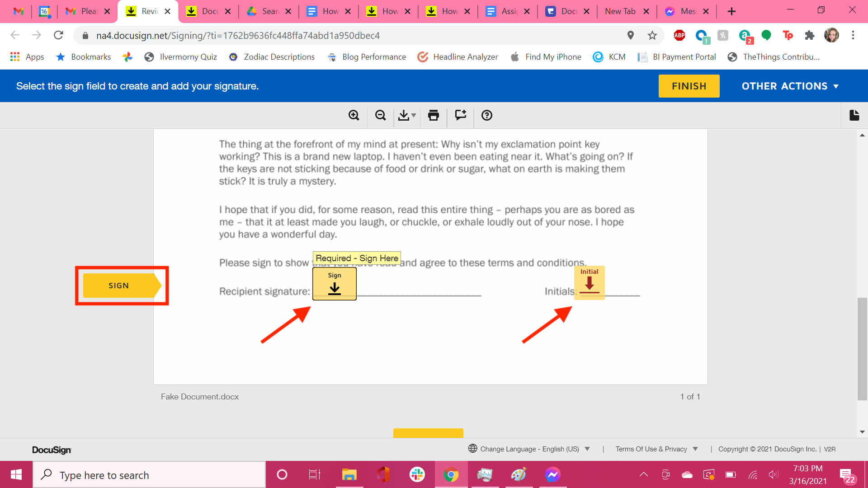Click the print document icon
This screenshot has height=488, width=868.
[434, 116]
